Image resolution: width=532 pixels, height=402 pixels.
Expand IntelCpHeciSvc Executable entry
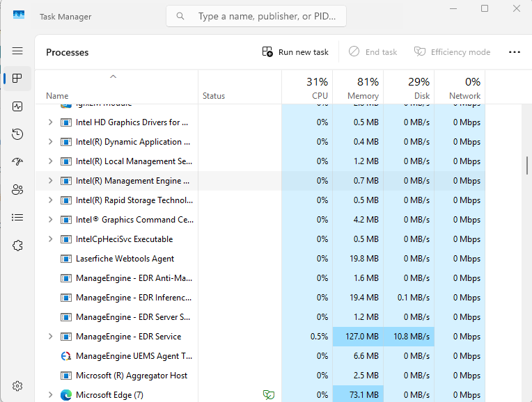tap(49, 239)
